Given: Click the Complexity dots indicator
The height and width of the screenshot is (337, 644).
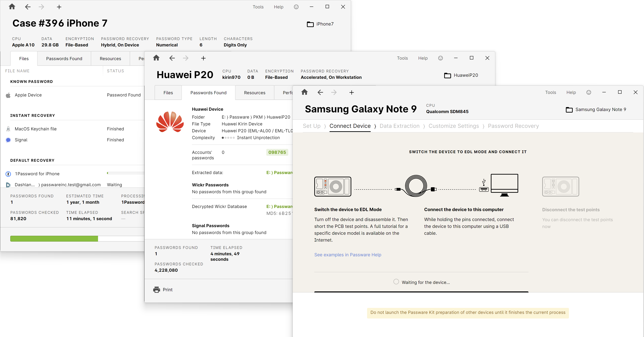Looking at the screenshot, I should (228, 138).
